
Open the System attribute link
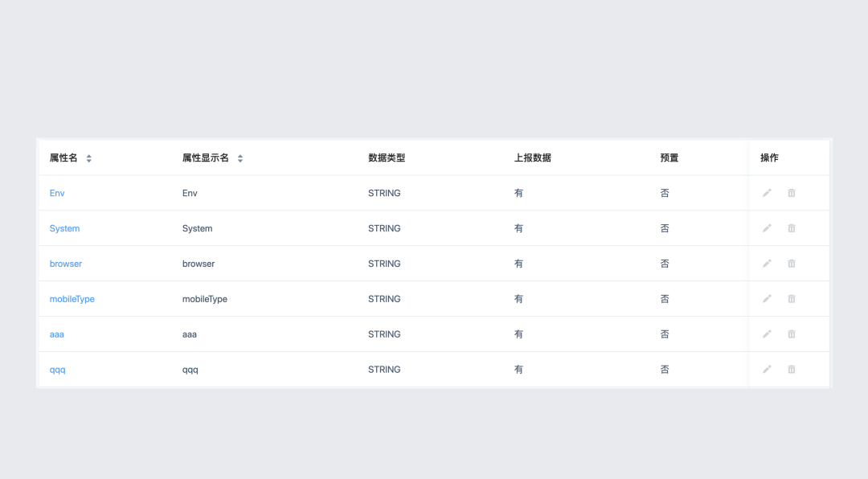pos(65,228)
